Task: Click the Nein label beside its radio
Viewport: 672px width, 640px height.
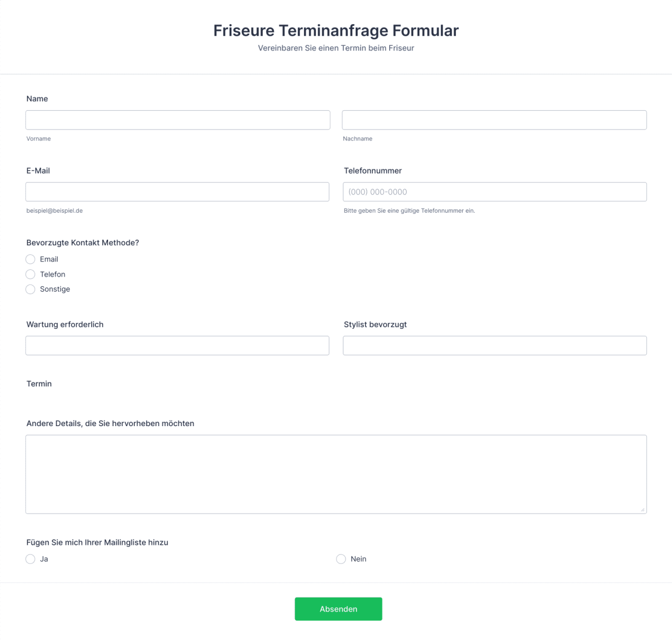Action: 358,559
